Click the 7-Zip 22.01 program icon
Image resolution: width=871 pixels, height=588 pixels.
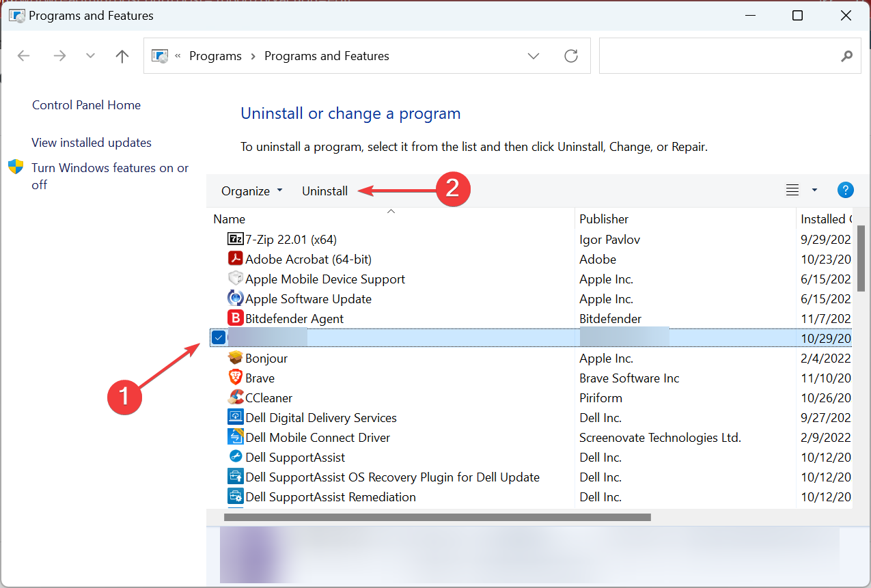(x=236, y=239)
